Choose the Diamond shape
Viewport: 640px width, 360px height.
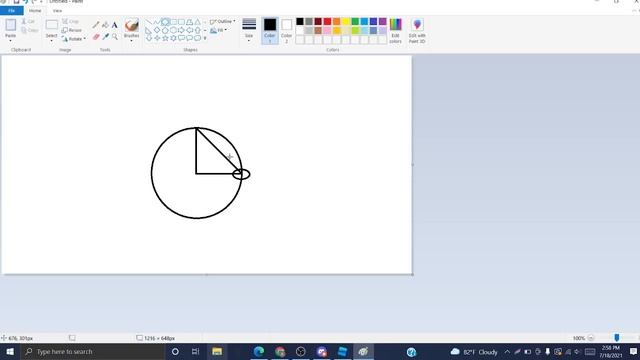click(157, 30)
